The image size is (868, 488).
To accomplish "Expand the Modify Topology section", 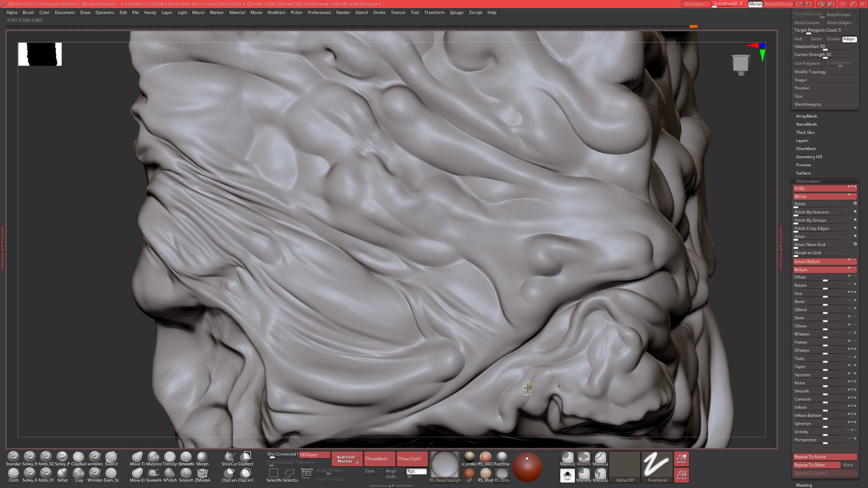I will 810,71.
